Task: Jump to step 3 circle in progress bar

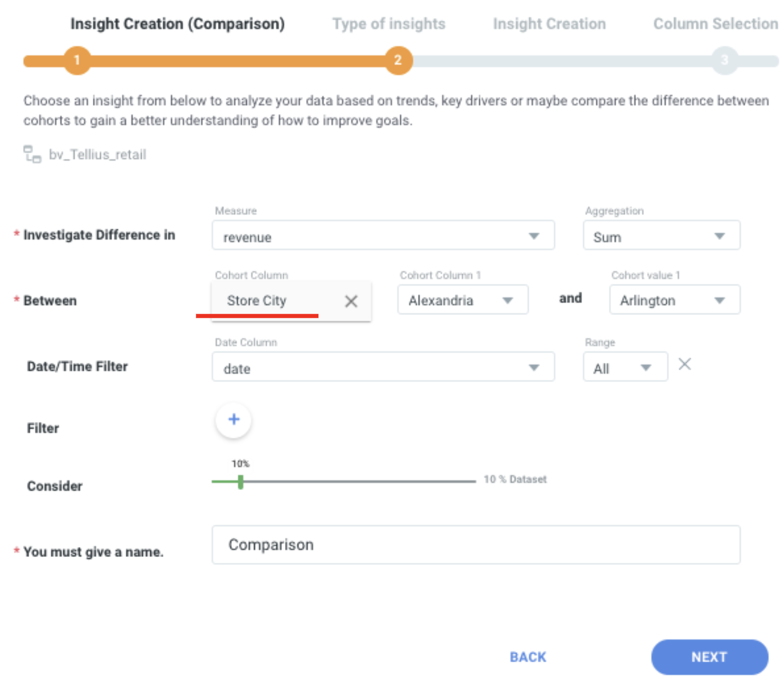Action: coord(725,60)
